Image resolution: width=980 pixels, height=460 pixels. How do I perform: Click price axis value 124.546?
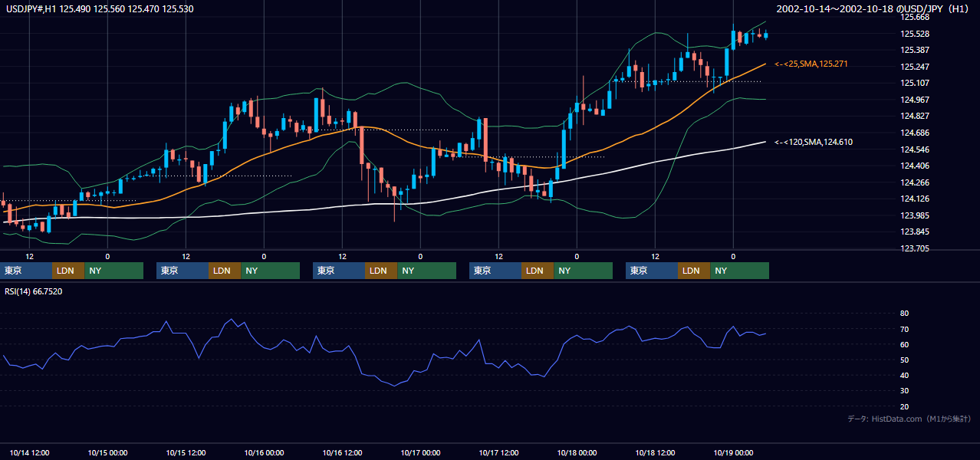coord(915,149)
